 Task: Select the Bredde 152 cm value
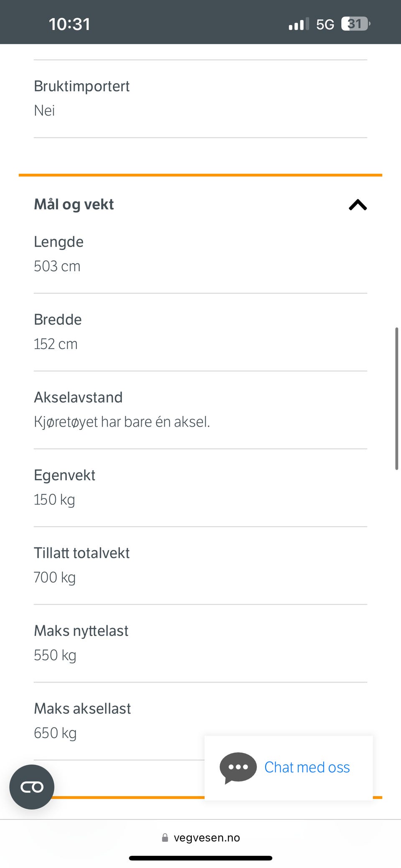pyautogui.click(x=56, y=344)
